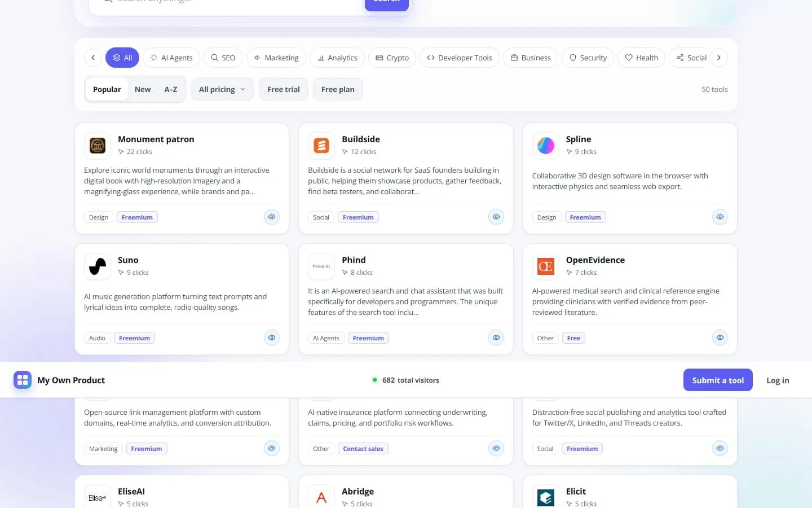Filter by SEO category
812x508 pixels.
point(223,58)
